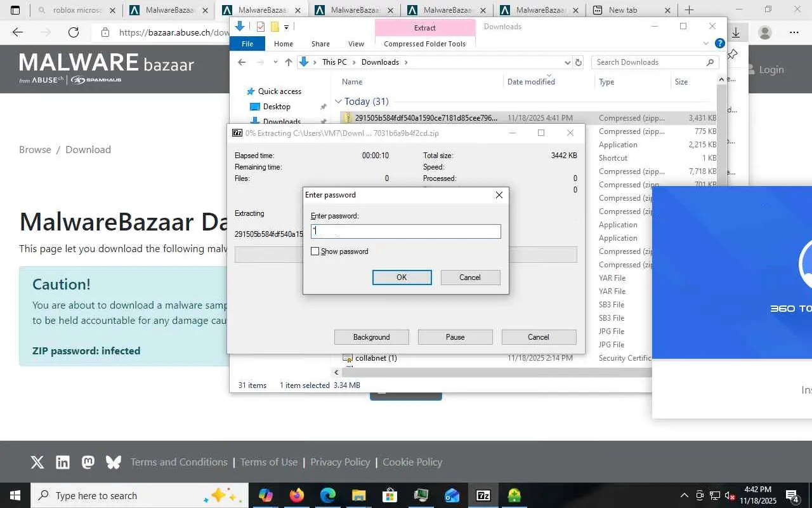Go back in File Explorer using the back arrow
The width and height of the screenshot is (812, 508).
(x=242, y=62)
